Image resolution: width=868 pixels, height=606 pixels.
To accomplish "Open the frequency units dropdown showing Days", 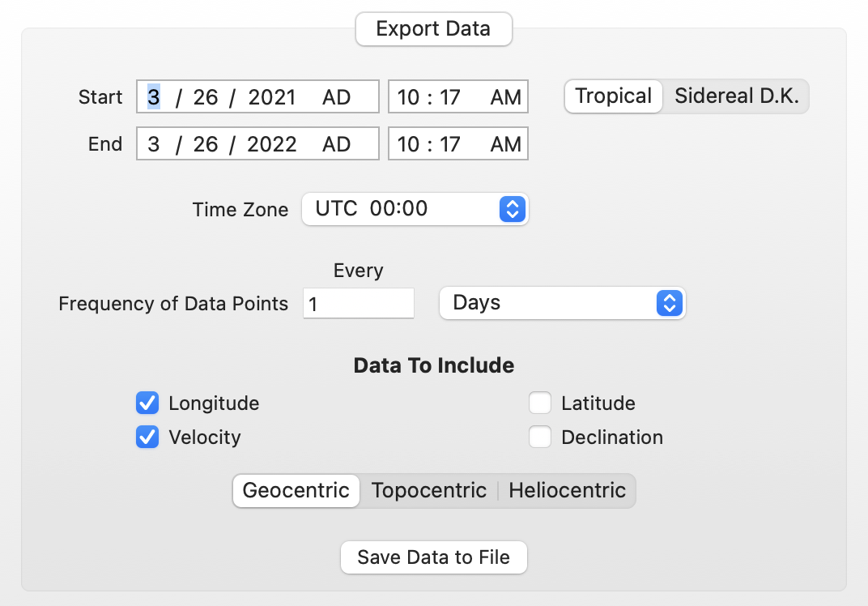I will pos(562,303).
